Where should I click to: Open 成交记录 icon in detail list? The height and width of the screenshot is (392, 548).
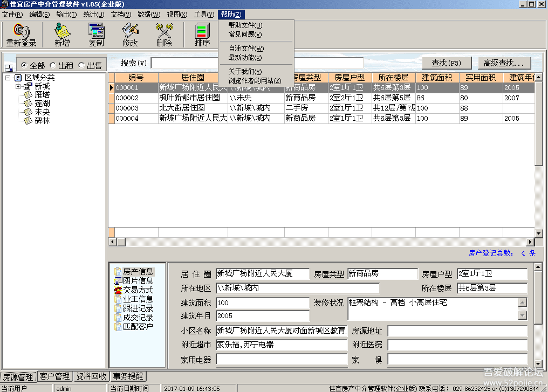tap(118, 317)
